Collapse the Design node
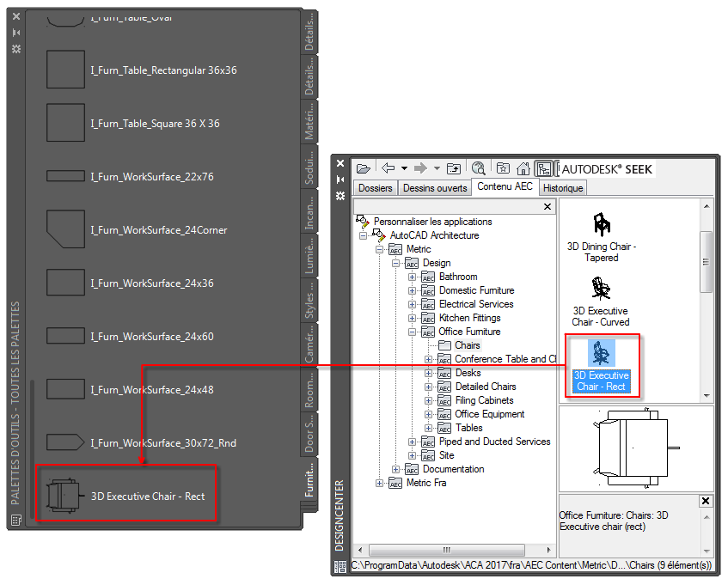728x585 pixels. pyautogui.click(x=395, y=263)
